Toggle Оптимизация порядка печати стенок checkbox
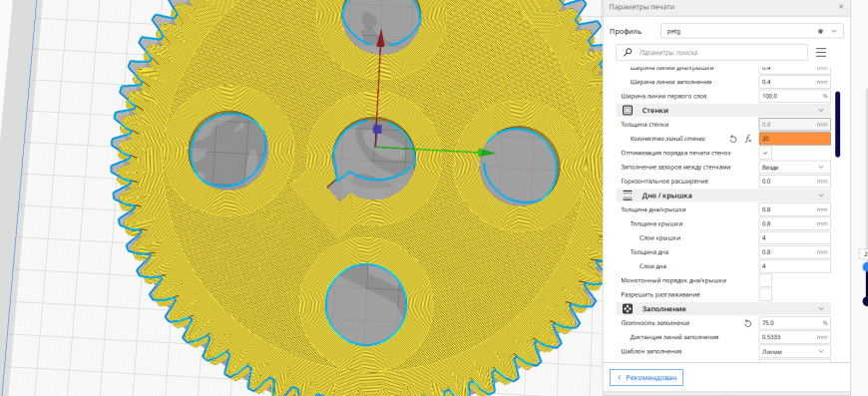868x396 pixels. [x=765, y=153]
